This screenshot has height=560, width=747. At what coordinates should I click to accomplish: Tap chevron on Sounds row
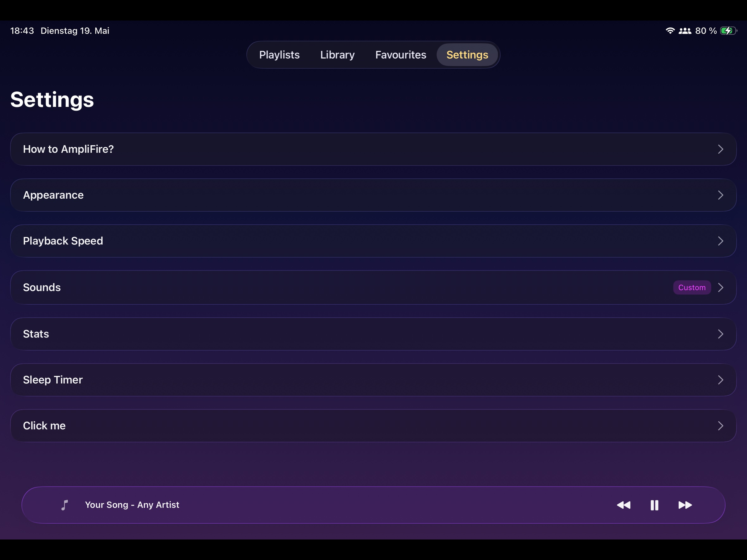(x=720, y=287)
